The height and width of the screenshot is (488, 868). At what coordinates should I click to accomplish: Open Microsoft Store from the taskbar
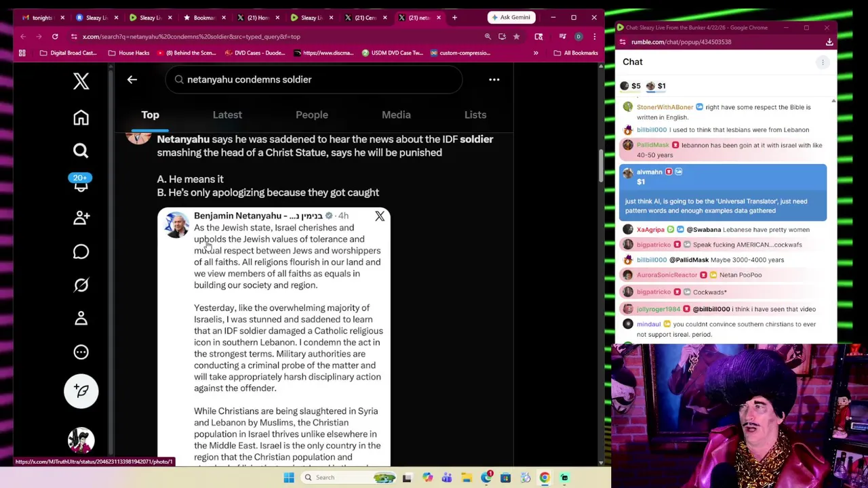505,478
